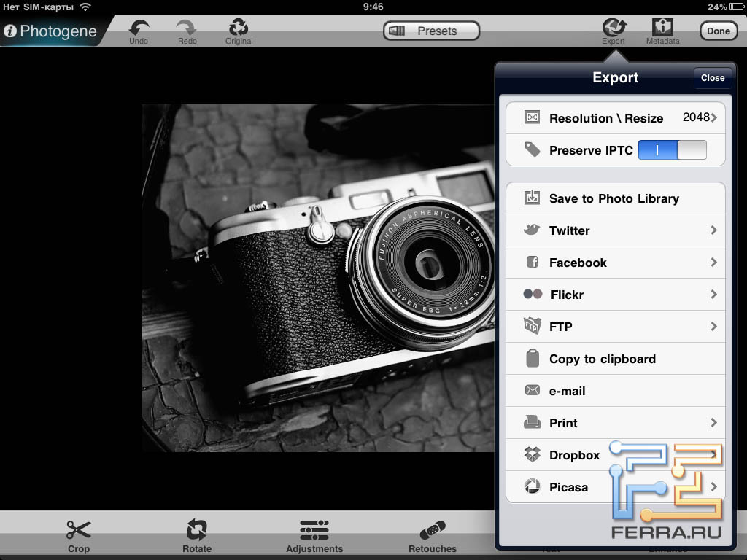Select Copy to clipboard option

click(x=602, y=359)
